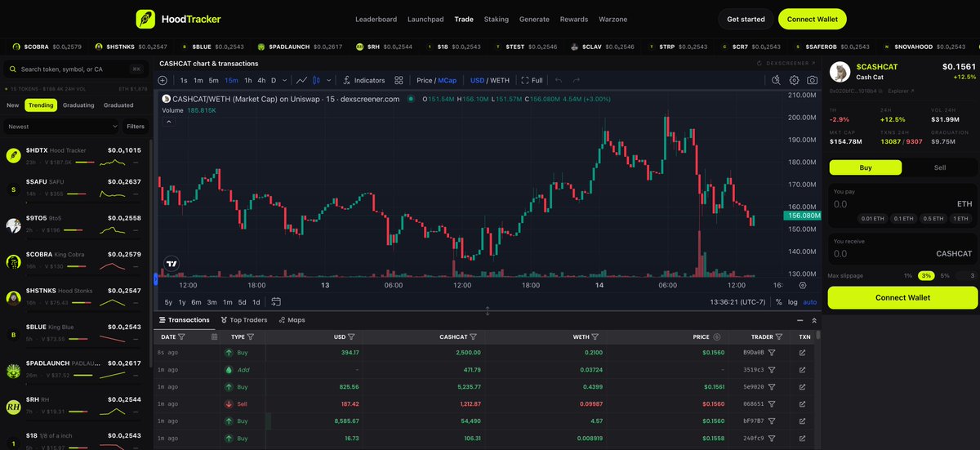Switch to the Maps tab

click(292, 320)
